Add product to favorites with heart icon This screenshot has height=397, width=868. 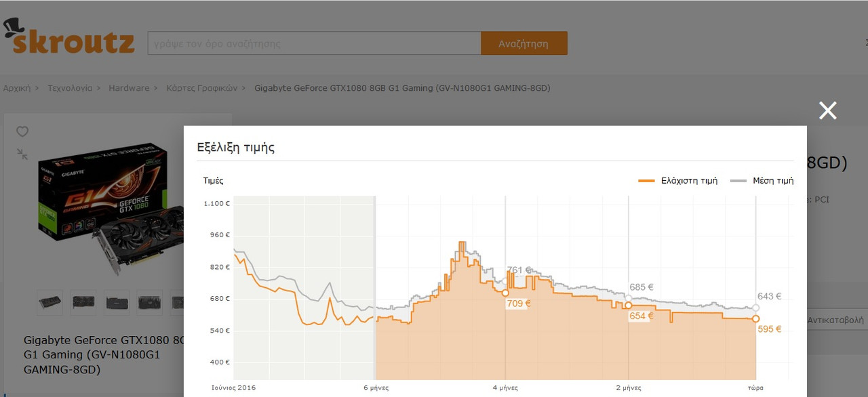22,131
